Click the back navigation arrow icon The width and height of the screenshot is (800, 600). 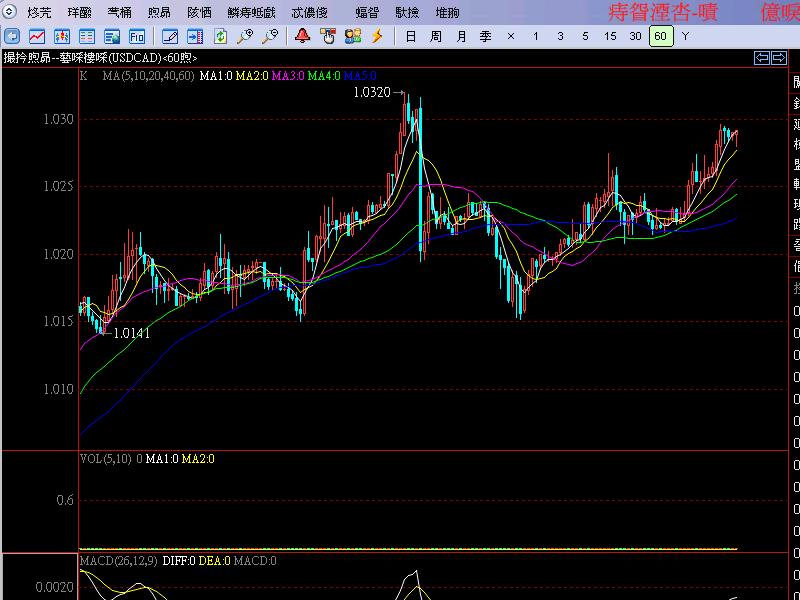12,37
